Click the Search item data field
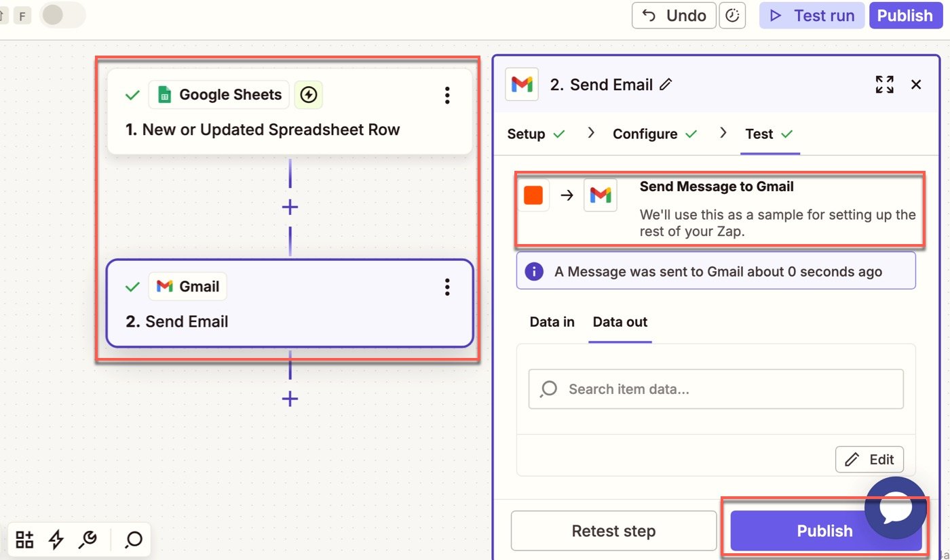Screen dimensions: 950x560 coord(716,389)
